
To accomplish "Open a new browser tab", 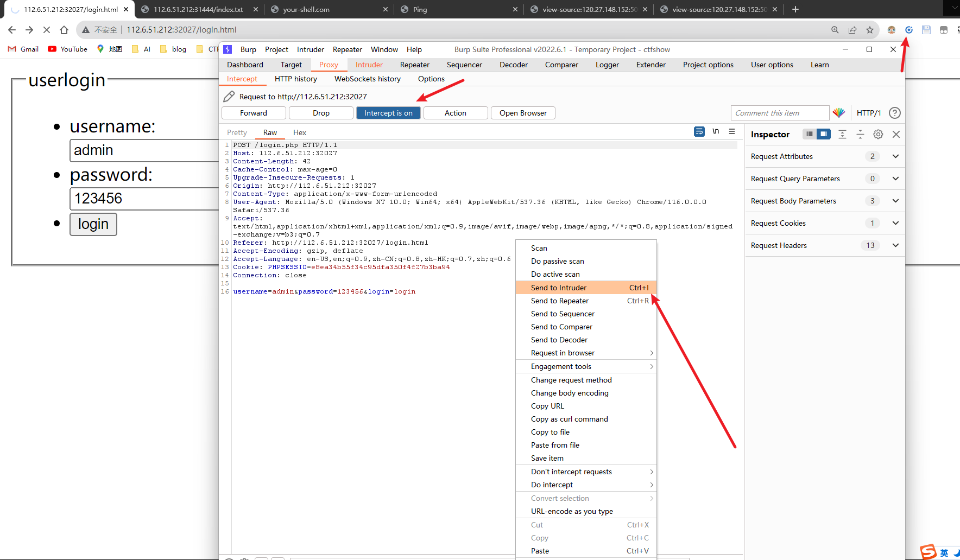I will click(x=795, y=9).
